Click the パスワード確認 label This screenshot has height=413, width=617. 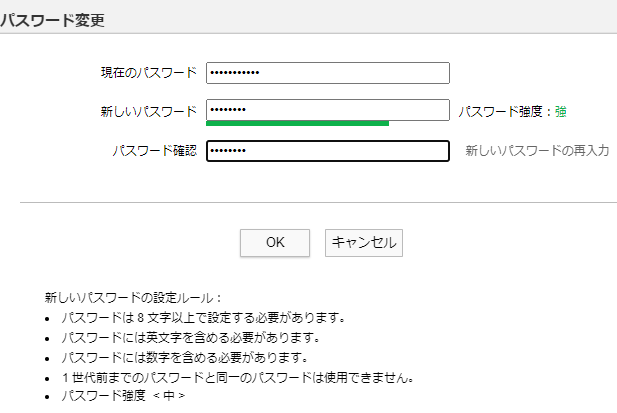tap(155, 151)
